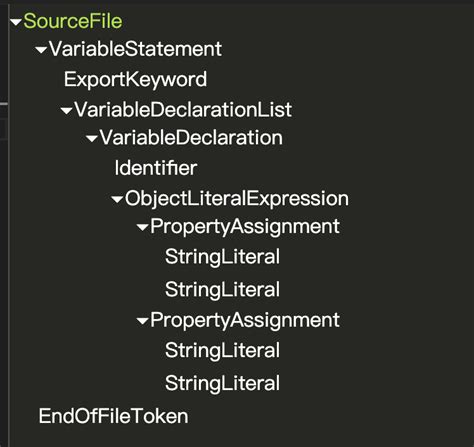Select the SourceFile node label
Viewport: 474px width, 447px height.
coord(73,21)
